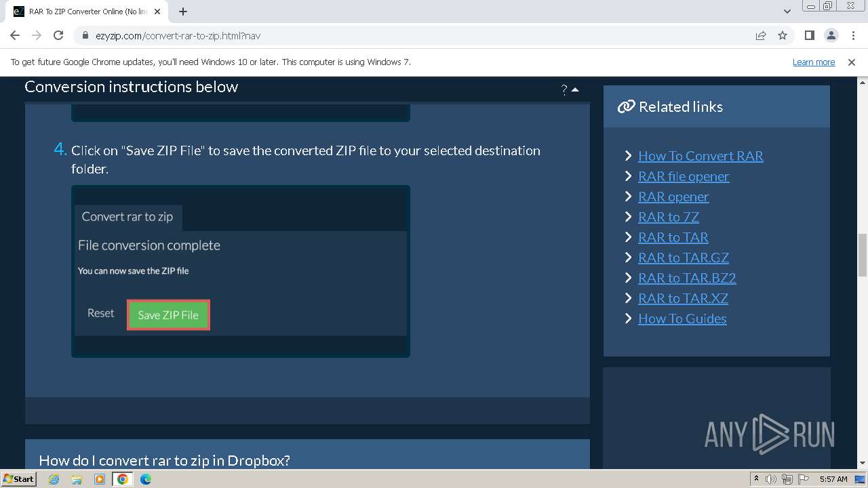This screenshot has width=868, height=488.
Task: Open a new browser tab
Action: pos(183,12)
